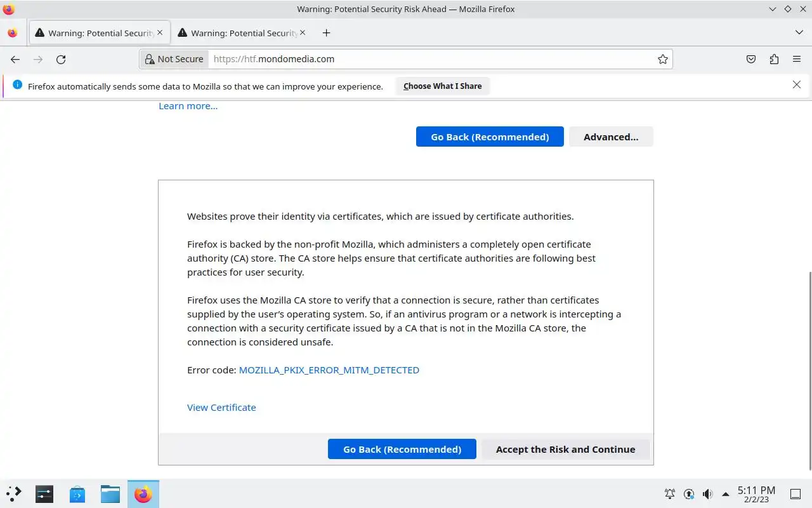Open the Learn more link

point(188,106)
